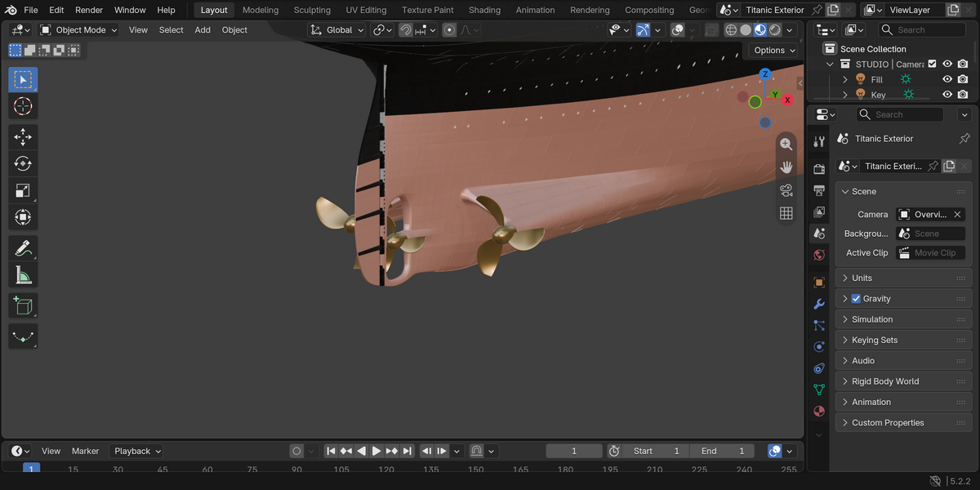980x490 pixels.
Task: Open the Object Constraints properties tab
Action: point(819,367)
